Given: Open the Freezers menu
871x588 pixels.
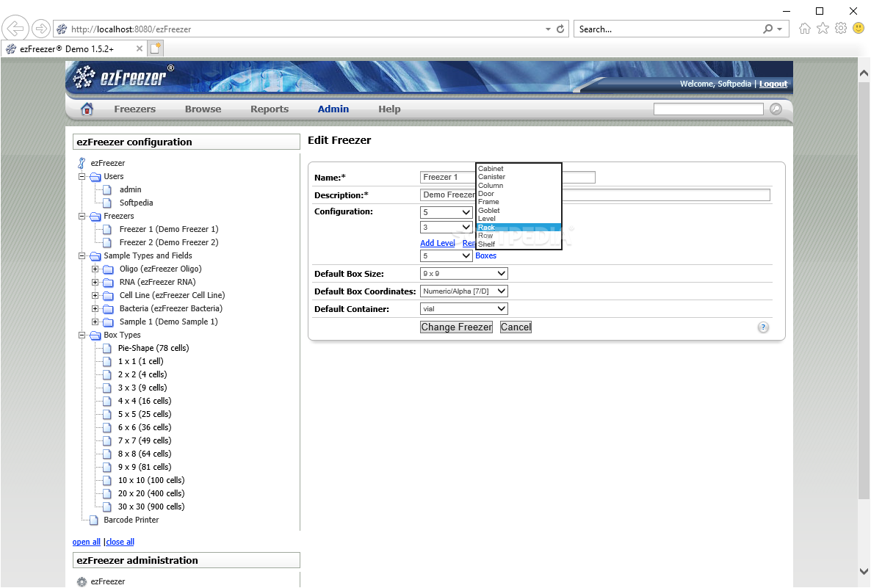Looking at the screenshot, I should [134, 109].
